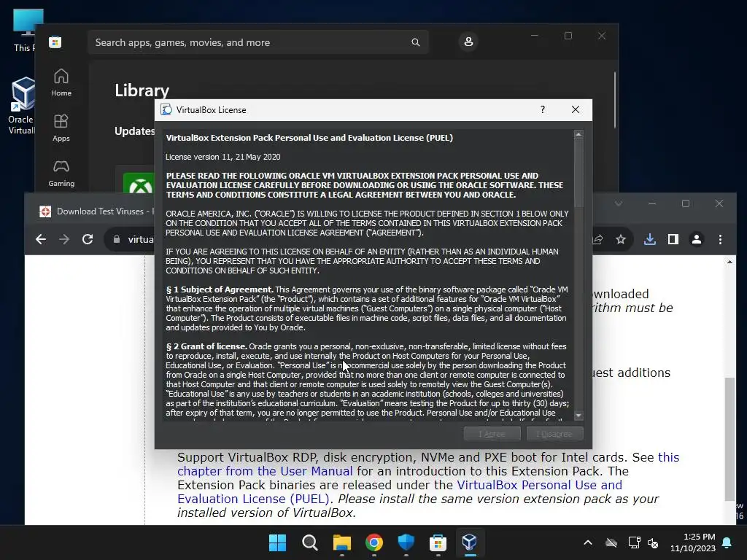Switch to Chrome on the taskbar
This screenshot has width=747, height=560.
pyautogui.click(x=374, y=542)
